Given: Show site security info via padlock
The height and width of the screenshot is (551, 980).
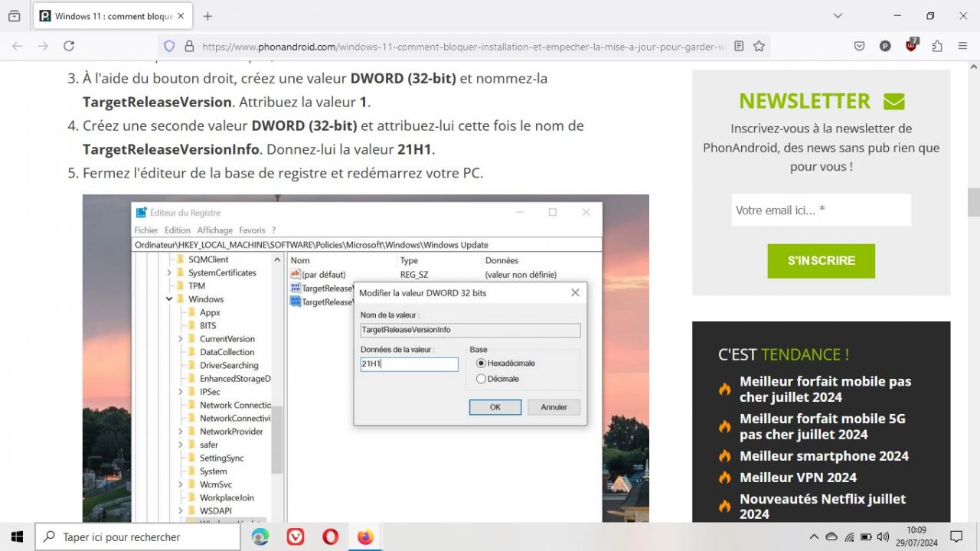Looking at the screenshot, I should click(x=189, y=46).
